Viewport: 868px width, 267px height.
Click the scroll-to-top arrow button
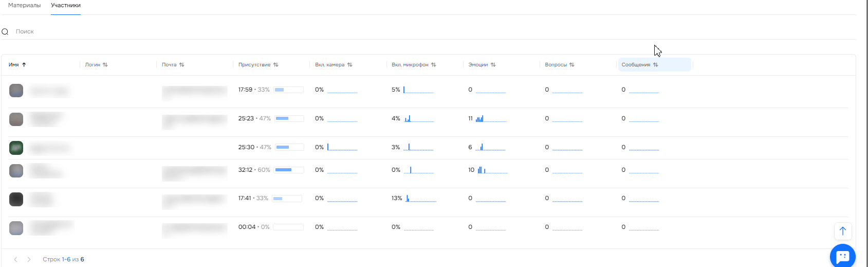[x=842, y=231]
